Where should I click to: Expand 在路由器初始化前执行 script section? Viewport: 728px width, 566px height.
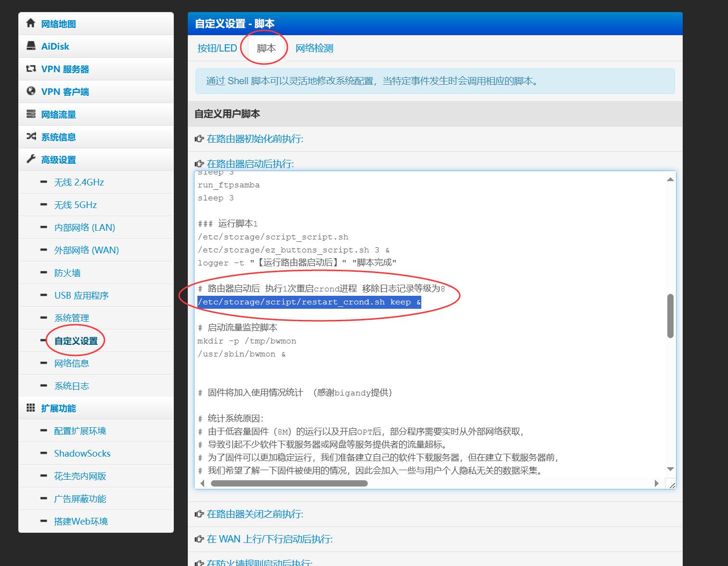255,139
